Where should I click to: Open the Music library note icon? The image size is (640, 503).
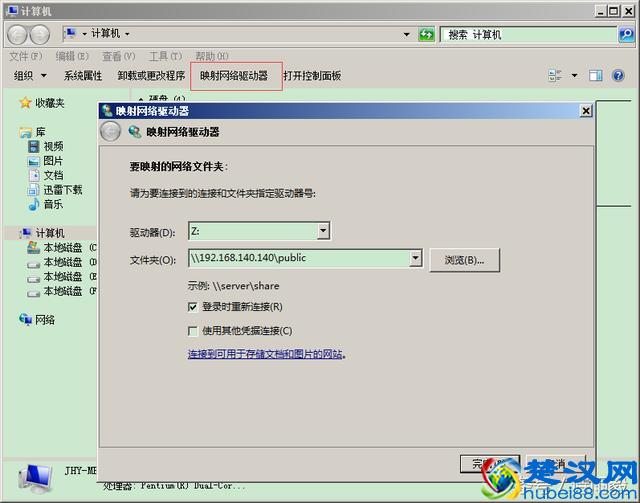click(x=33, y=204)
